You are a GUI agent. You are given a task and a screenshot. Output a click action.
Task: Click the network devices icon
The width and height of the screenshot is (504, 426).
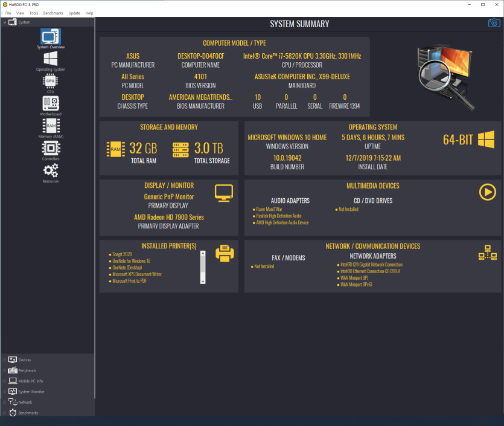488,253
